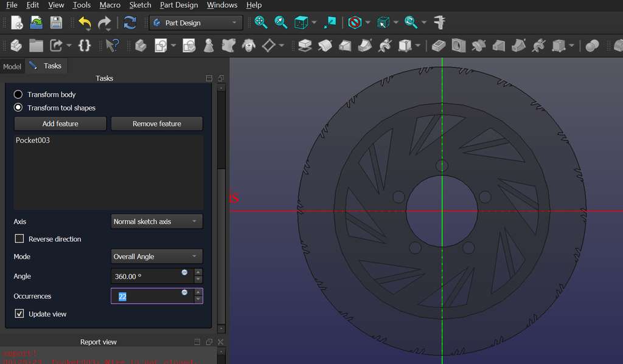623x364 pixels.
Task: Open the Axis dropdown
Action: tap(156, 221)
